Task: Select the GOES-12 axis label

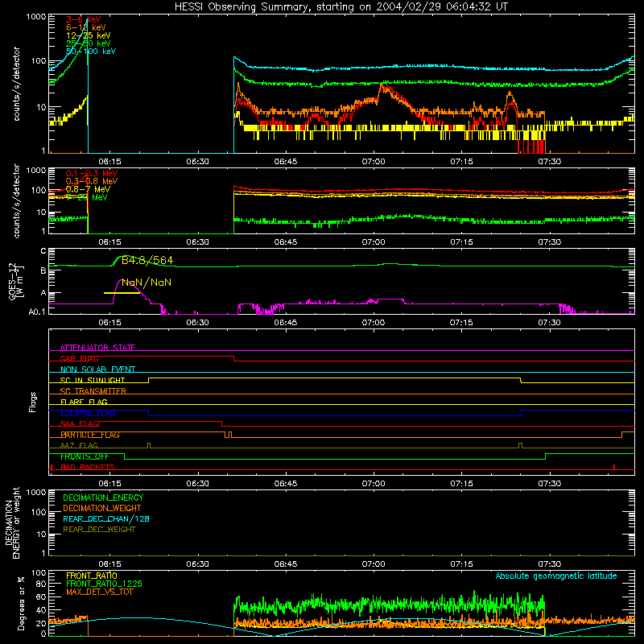Action: (x=16, y=281)
